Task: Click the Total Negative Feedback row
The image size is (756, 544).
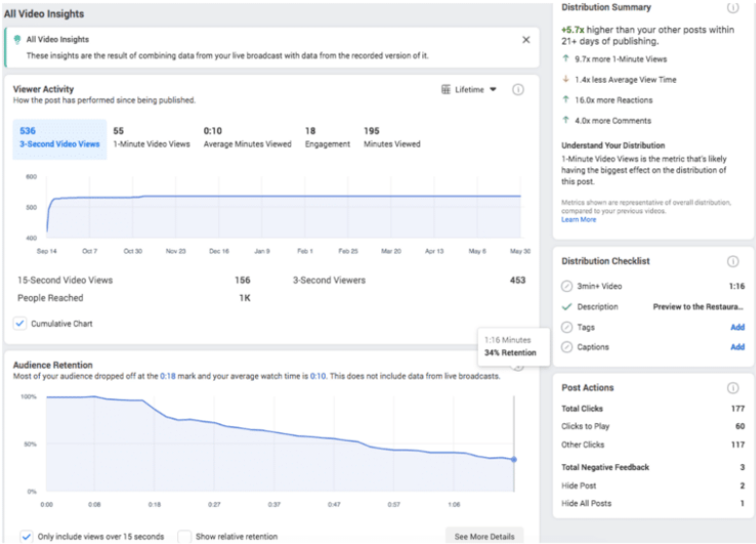Action: click(x=653, y=467)
